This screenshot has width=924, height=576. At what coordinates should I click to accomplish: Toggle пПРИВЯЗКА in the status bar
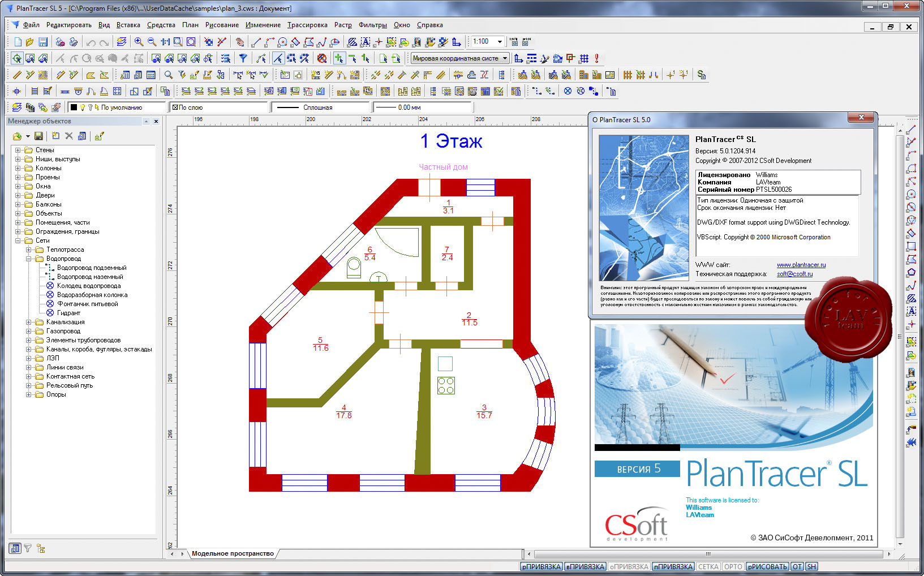pyautogui.click(x=673, y=566)
